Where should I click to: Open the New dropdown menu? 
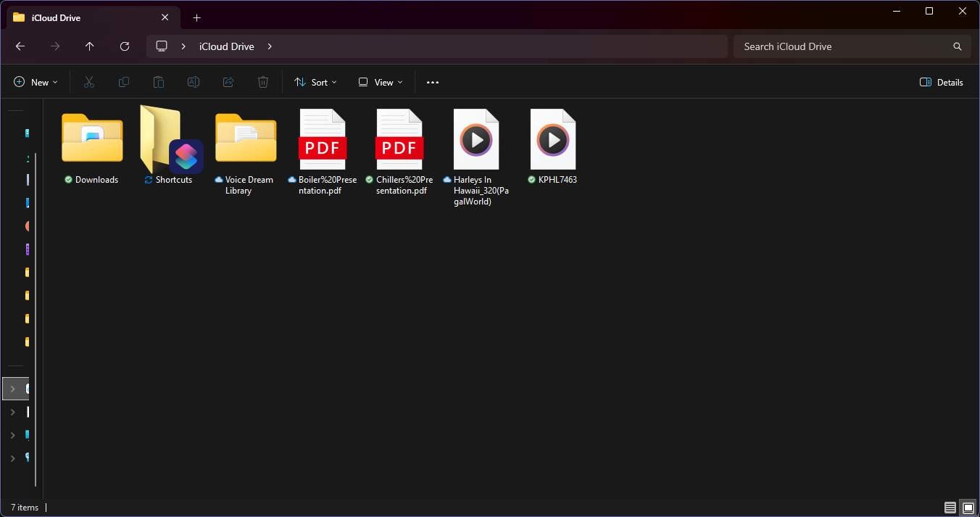pos(36,82)
